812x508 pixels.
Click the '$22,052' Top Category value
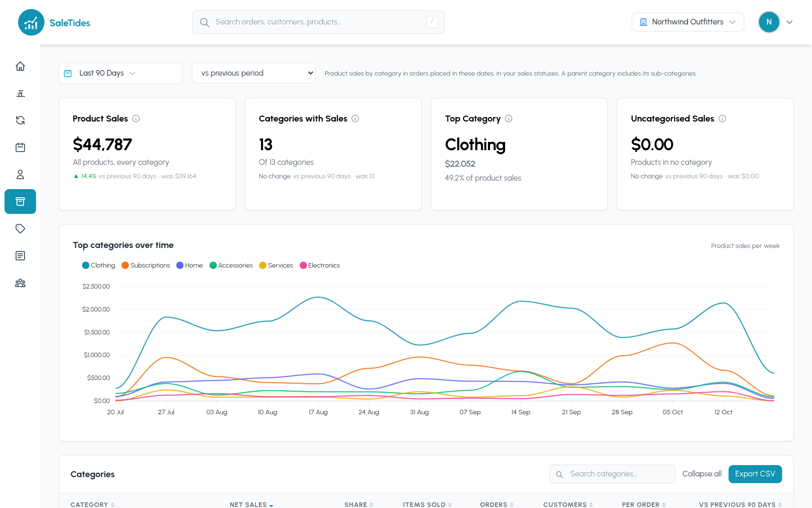tap(460, 164)
